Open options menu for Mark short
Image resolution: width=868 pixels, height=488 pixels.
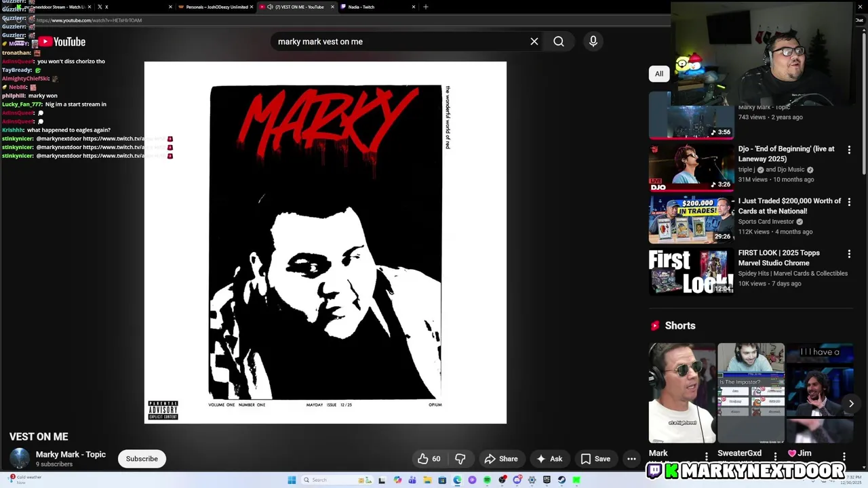(707, 456)
